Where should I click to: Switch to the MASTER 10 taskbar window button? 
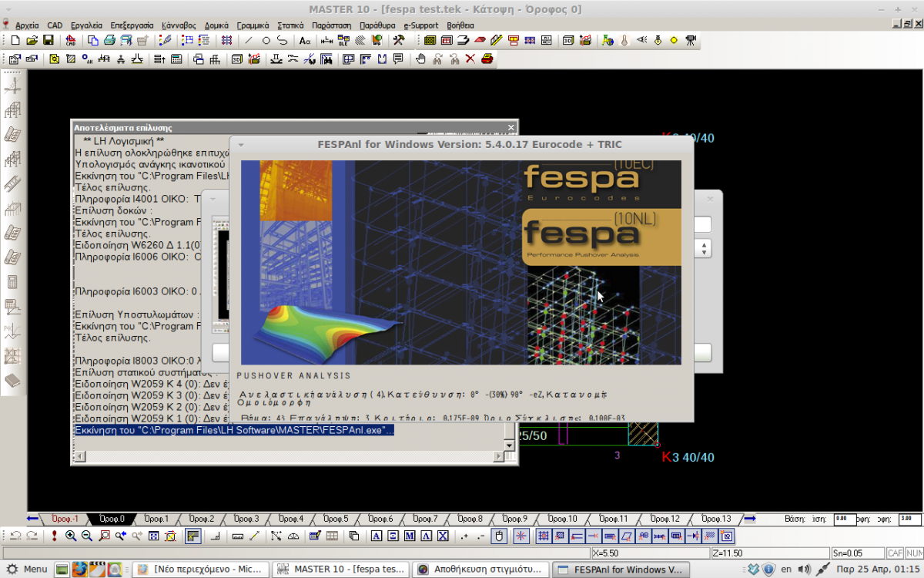coord(340,570)
